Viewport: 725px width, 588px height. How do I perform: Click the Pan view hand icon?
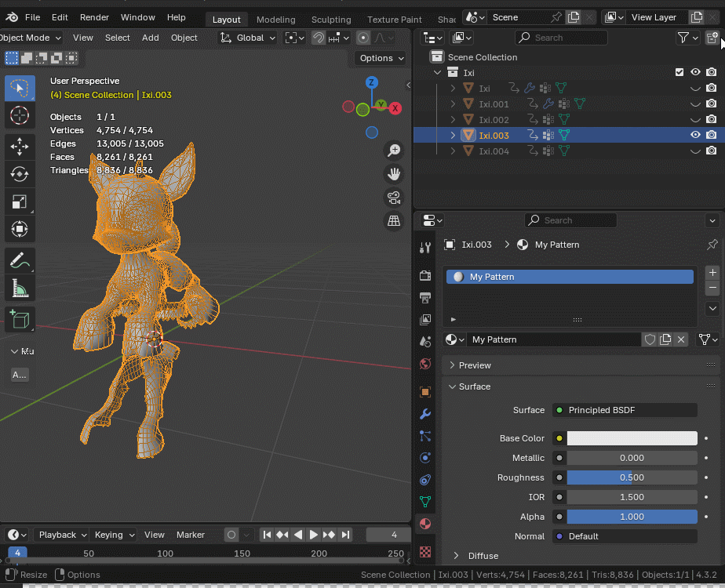point(394,174)
